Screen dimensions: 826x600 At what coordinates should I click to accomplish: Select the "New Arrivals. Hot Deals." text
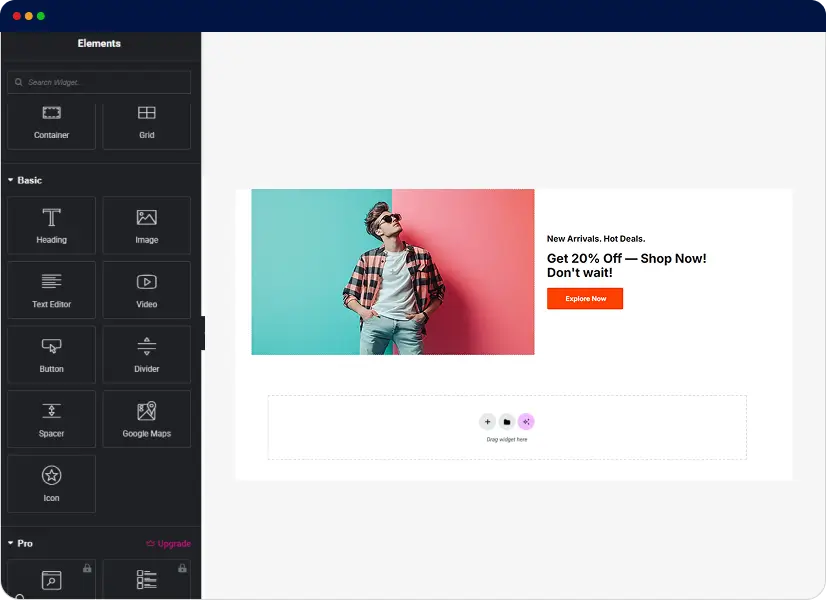(x=596, y=239)
